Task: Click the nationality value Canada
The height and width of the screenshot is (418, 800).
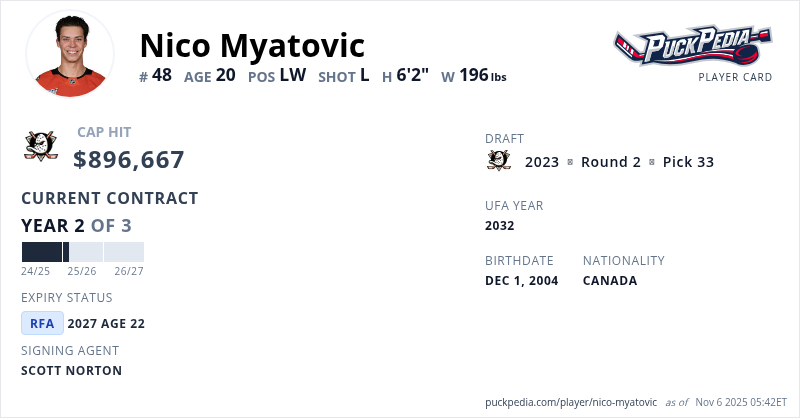Action: click(610, 281)
